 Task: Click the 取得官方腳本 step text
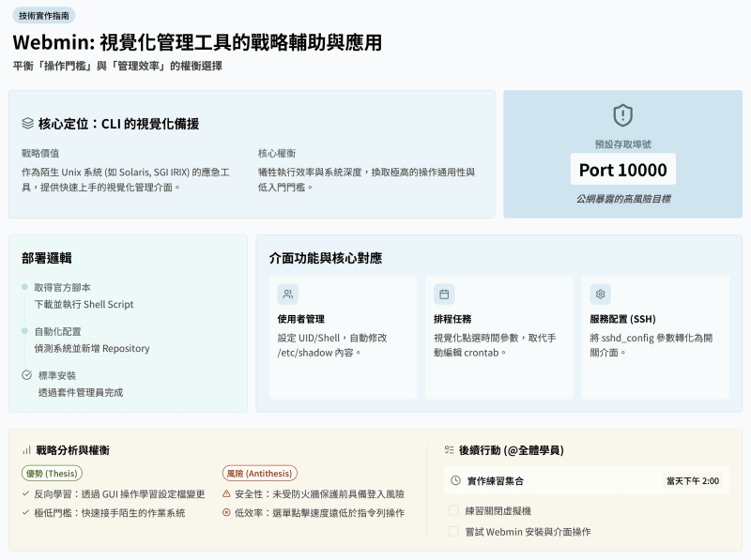[x=62, y=287]
